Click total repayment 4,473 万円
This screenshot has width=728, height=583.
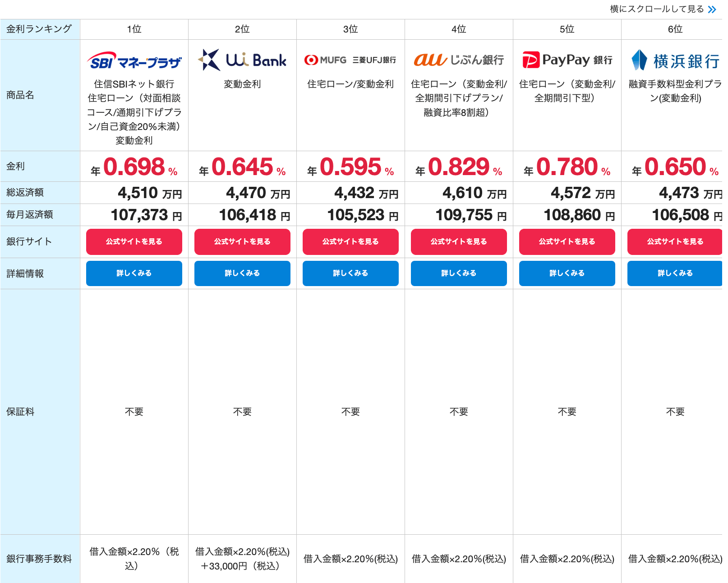(x=690, y=193)
